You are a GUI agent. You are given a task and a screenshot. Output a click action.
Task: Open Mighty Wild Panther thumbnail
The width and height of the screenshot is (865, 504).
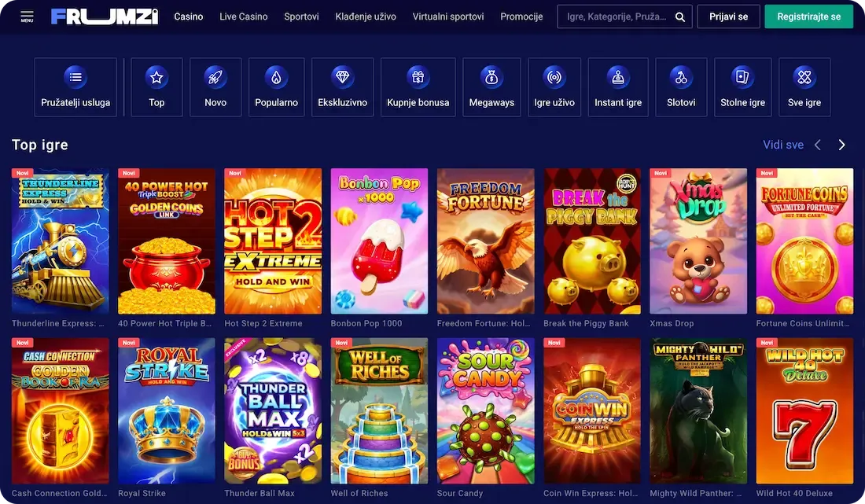pos(698,410)
